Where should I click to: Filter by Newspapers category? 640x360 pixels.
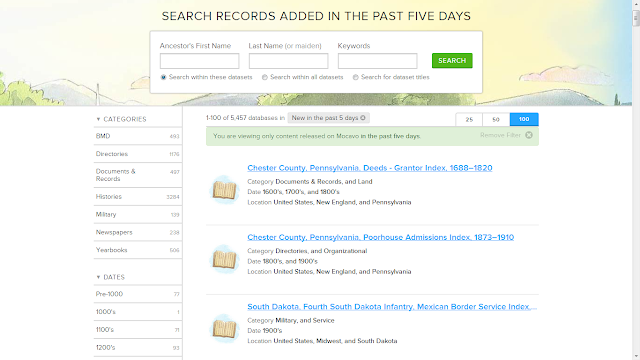tap(138, 232)
